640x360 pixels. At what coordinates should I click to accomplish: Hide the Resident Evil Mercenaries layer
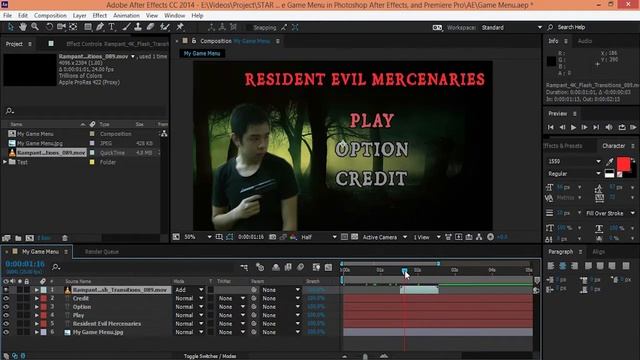(6, 324)
